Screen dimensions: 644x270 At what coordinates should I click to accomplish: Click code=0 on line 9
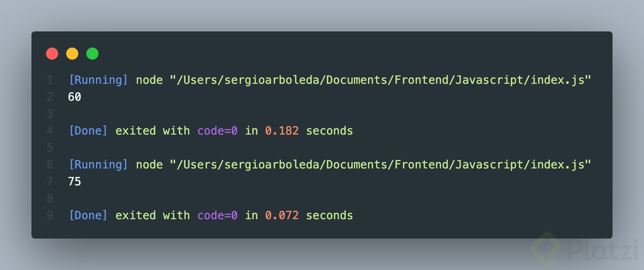click(x=217, y=215)
